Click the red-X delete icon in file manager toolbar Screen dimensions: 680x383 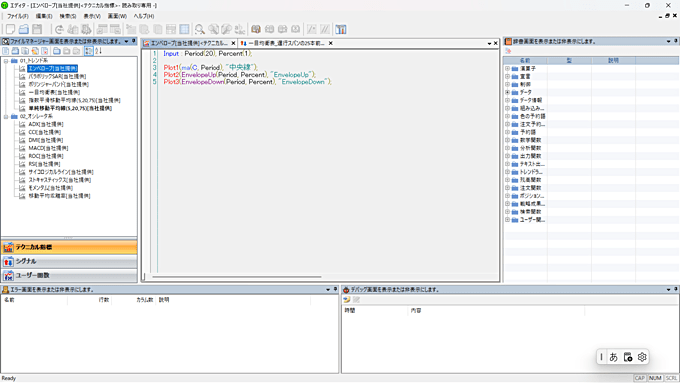pyautogui.click(x=44, y=51)
